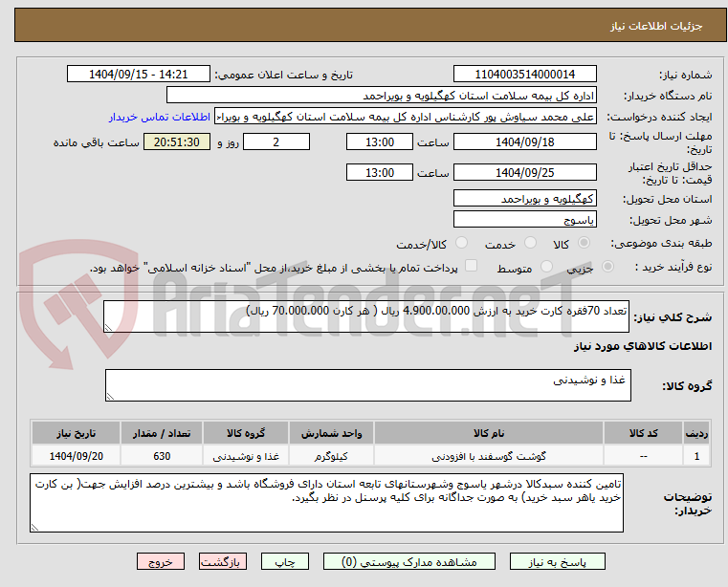Click the need date cell 1404/09/20

(x=77, y=456)
